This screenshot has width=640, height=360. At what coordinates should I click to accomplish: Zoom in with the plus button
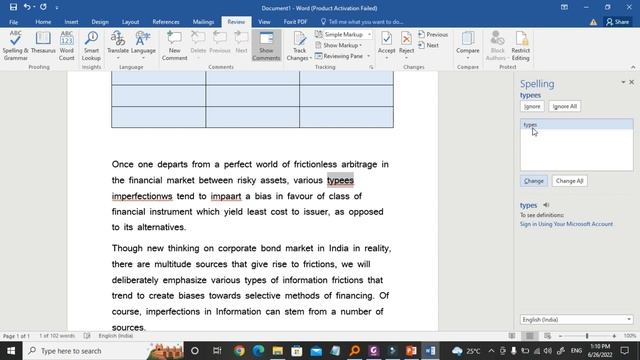[x=614, y=336]
